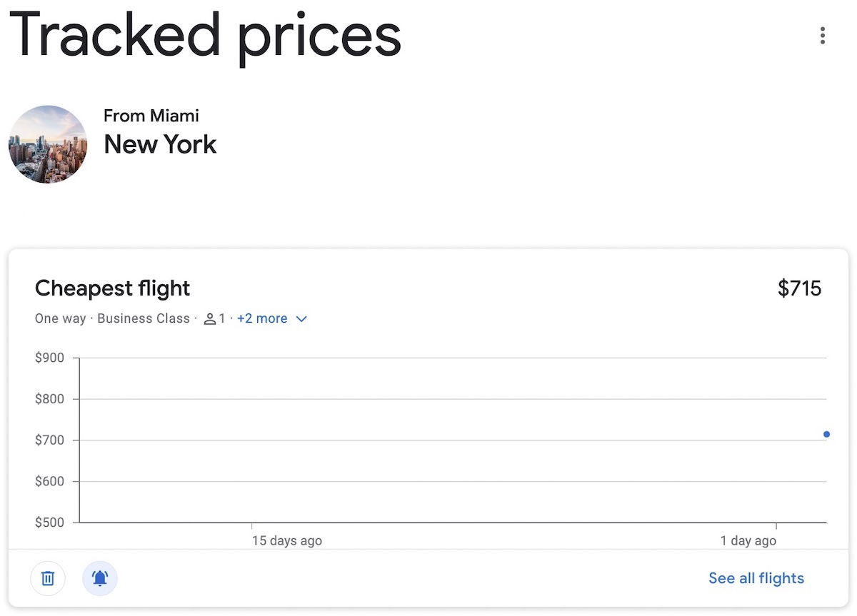Open See all flights link
The width and height of the screenshot is (857, 616).
[x=756, y=578]
